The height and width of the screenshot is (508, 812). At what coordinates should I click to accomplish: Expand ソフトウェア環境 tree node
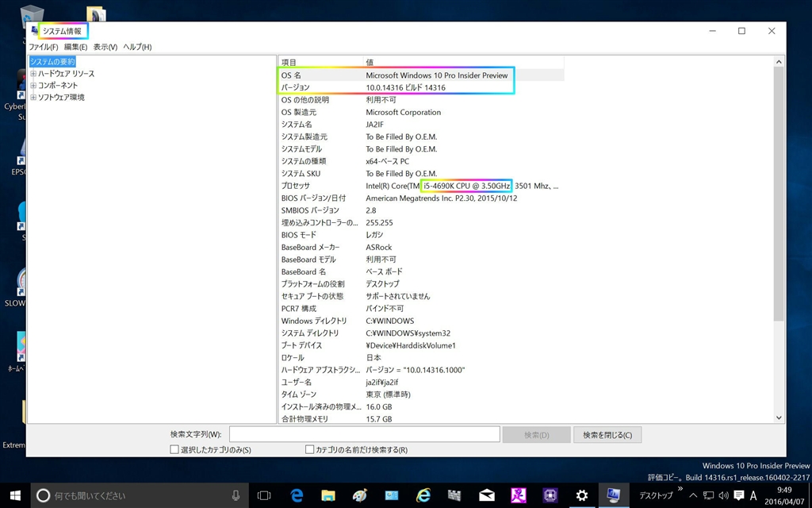33,97
